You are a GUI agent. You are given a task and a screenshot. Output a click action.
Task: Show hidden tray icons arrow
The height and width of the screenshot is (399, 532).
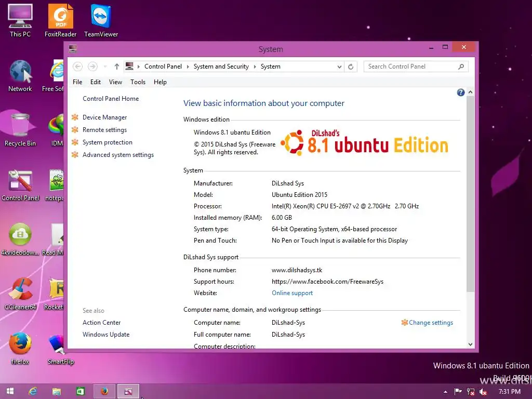point(445,392)
